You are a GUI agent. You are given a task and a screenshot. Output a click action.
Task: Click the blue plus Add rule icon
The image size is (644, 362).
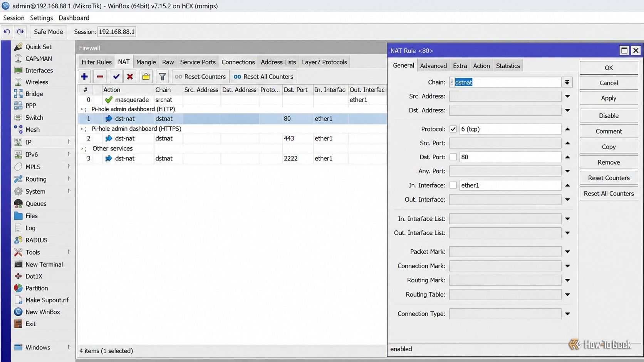(84, 77)
